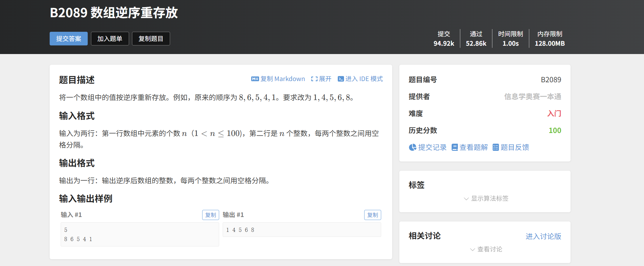Click the title B2089 数组逆序重存放
The height and width of the screenshot is (266, 644).
click(x=114, y=13)
